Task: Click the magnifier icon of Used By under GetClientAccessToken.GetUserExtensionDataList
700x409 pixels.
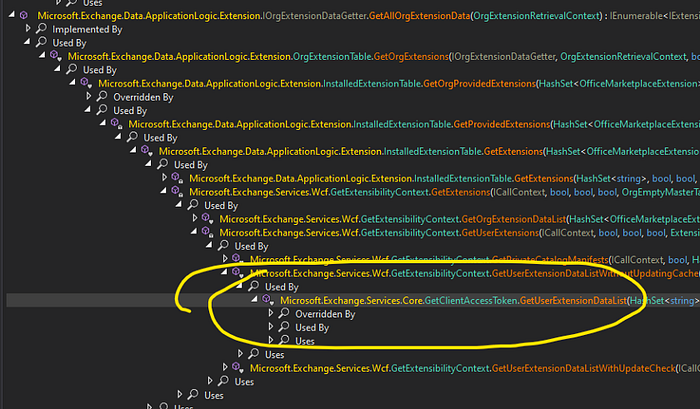Action: [x=284, y=327]
